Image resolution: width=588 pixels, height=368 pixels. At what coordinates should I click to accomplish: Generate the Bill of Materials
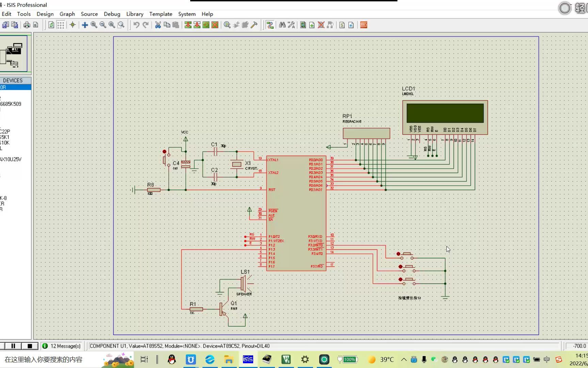342,25
